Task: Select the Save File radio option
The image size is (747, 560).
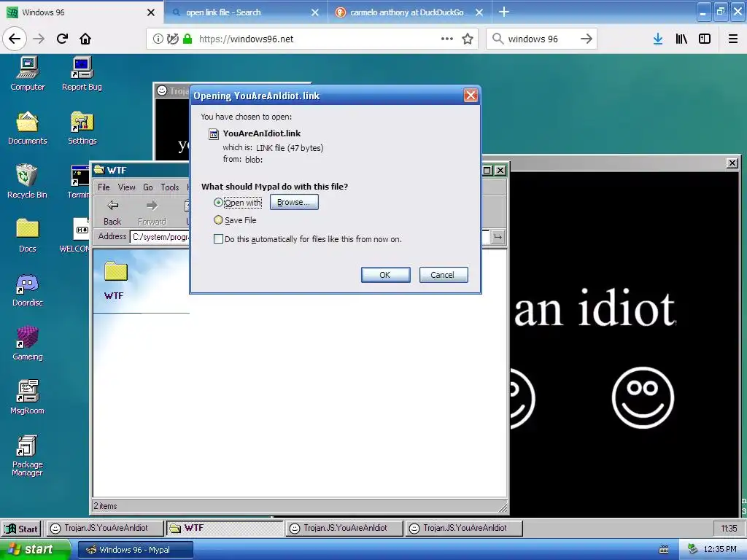Action: point(218,220)
